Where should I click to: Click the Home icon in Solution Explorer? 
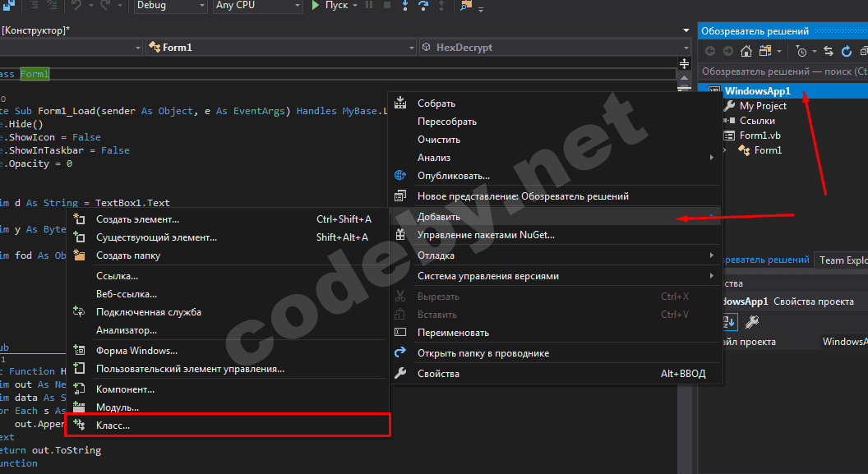[x=746, y=52]
